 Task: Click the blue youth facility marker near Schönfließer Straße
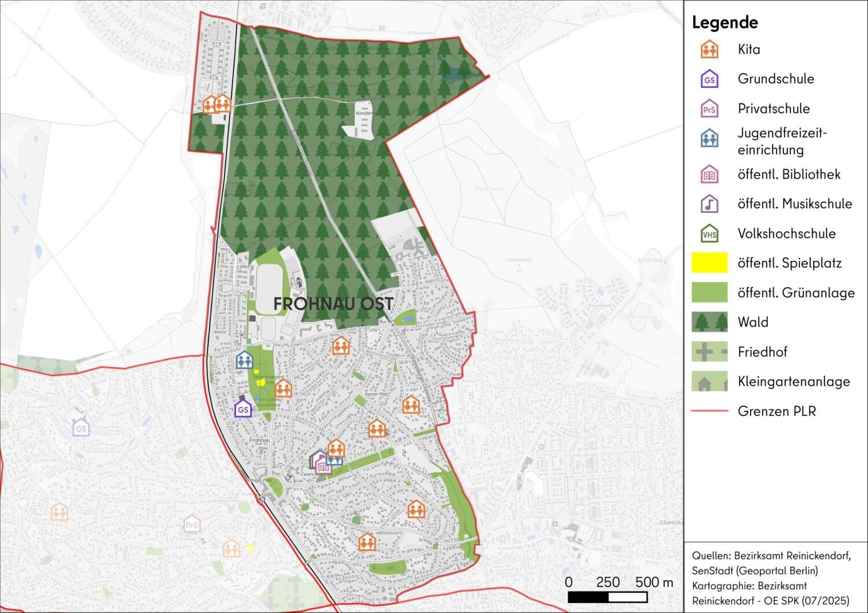pyautogui.click(x=244, y=360)
